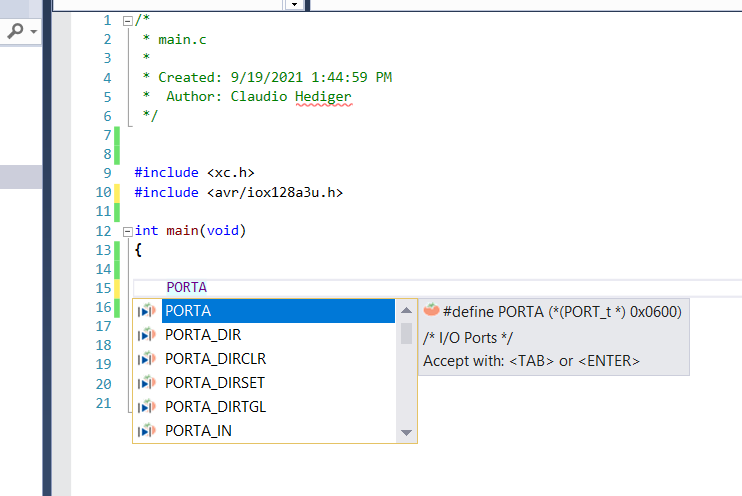Click macro icon beside PORTA_DIRTGL
Screen dimensions: 742x496
(x=147, y=407)
